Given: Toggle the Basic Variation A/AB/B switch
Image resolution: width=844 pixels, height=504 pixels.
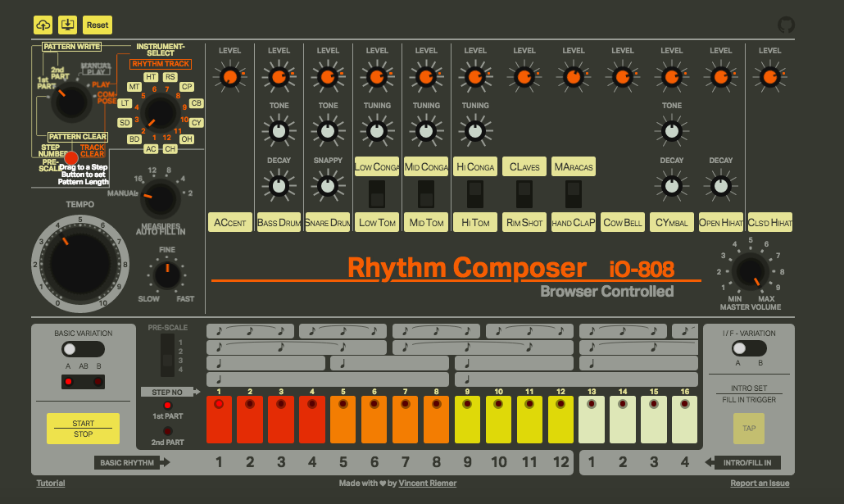Looking at the screenshot, I should click(83, 349).
